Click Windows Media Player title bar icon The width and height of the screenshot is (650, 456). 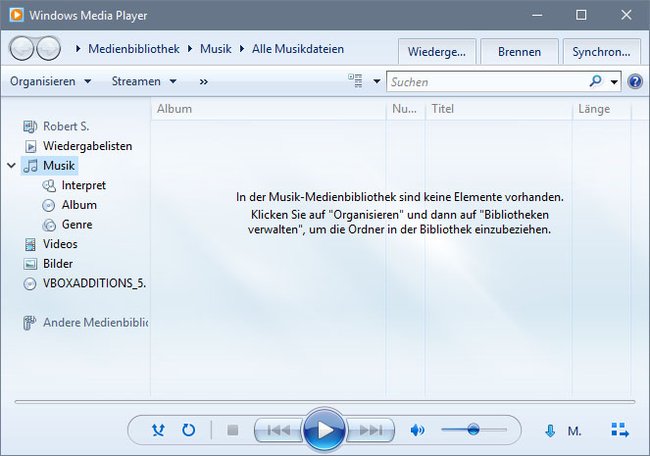click(x=17, y=15)
